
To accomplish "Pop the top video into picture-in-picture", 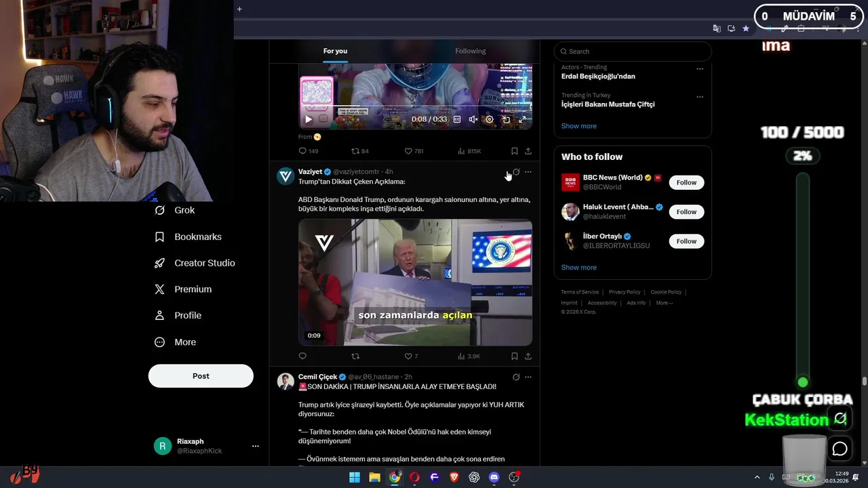I will [506, 119].
